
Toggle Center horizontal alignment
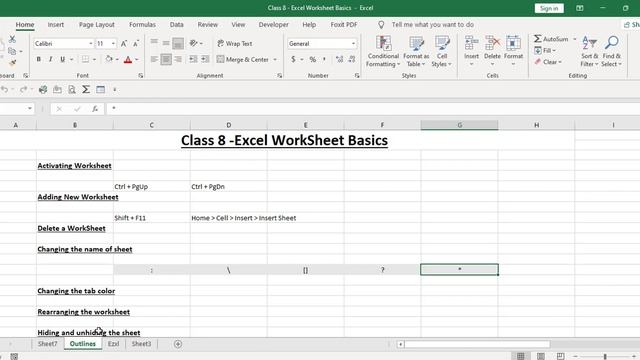(x=166, y=60)
